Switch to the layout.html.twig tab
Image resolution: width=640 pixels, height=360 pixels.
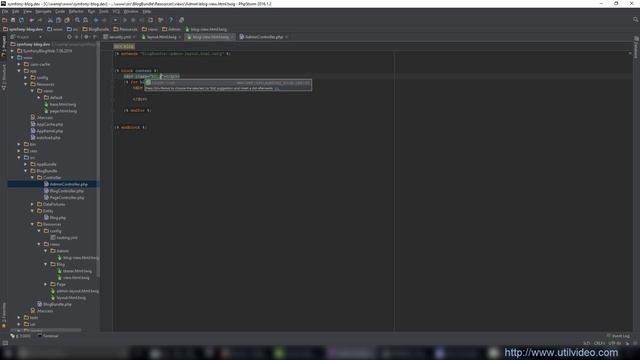click(x=162, y=37)
